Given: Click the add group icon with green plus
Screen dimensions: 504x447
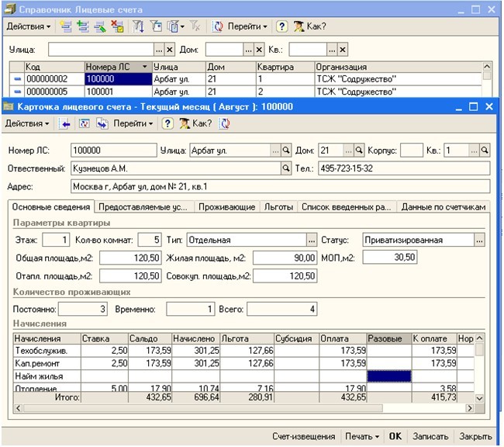Looking at the screenshot, I should (83, 26).
